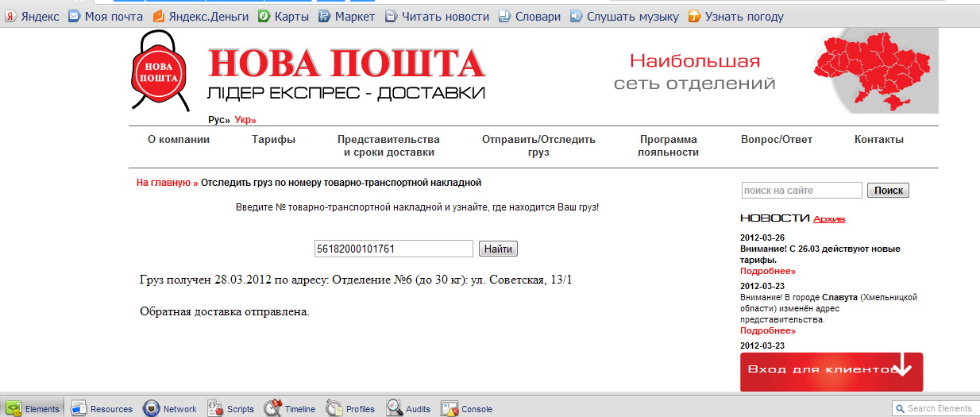This screenshot has height=417, width=980.
Task: Open the news Архив link
Action: (x=829, y=219)
